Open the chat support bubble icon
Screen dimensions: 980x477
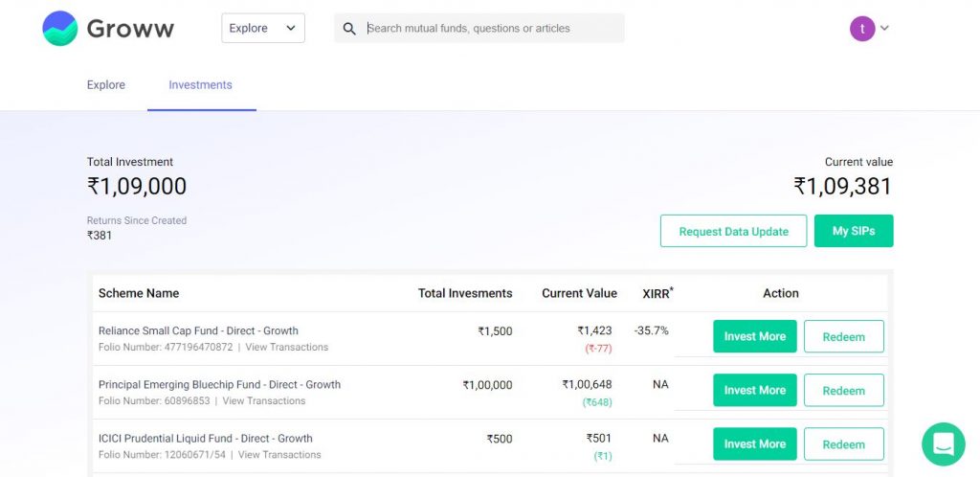[943, 443]
